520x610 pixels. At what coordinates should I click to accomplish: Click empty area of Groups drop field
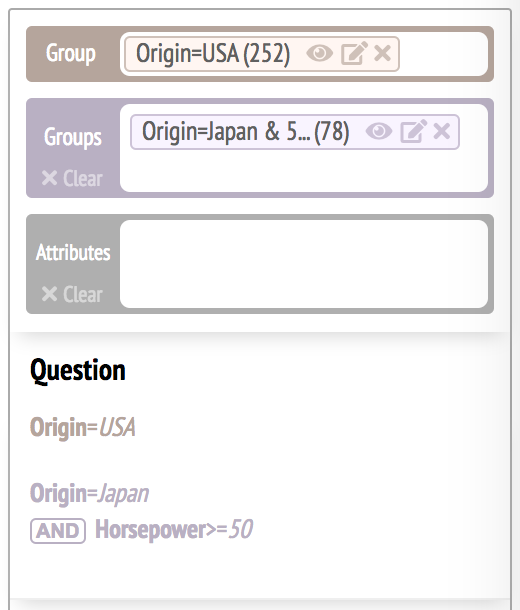[304, 171]
